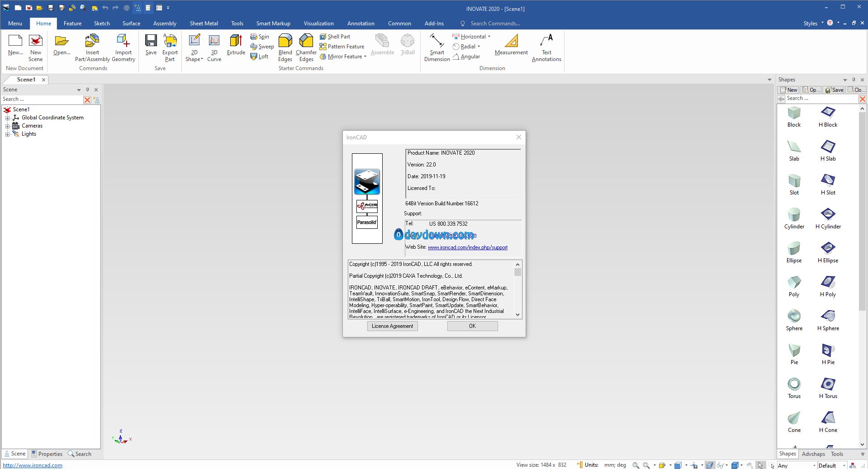
Task: Click the Chamfer Edges icon
Action: [306, 47]
